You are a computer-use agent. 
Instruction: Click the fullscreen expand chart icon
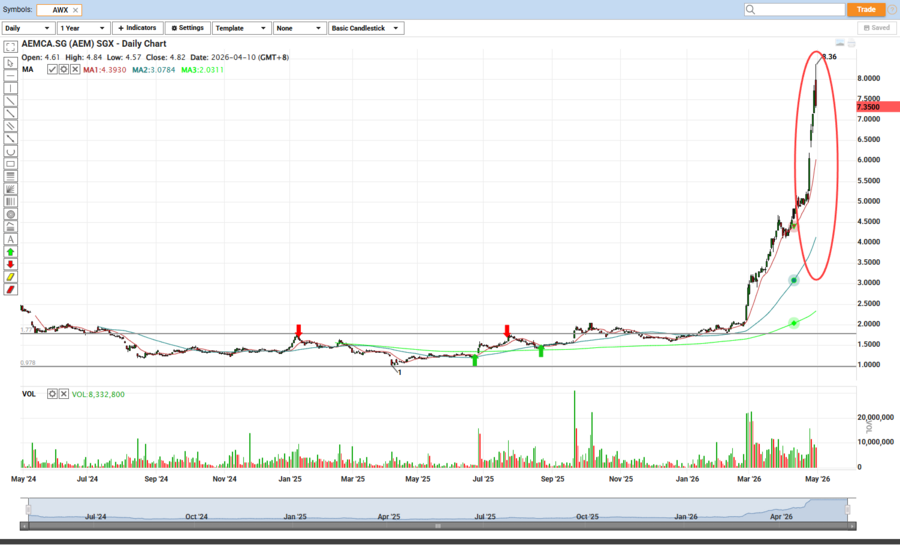[x=10, y=46]
